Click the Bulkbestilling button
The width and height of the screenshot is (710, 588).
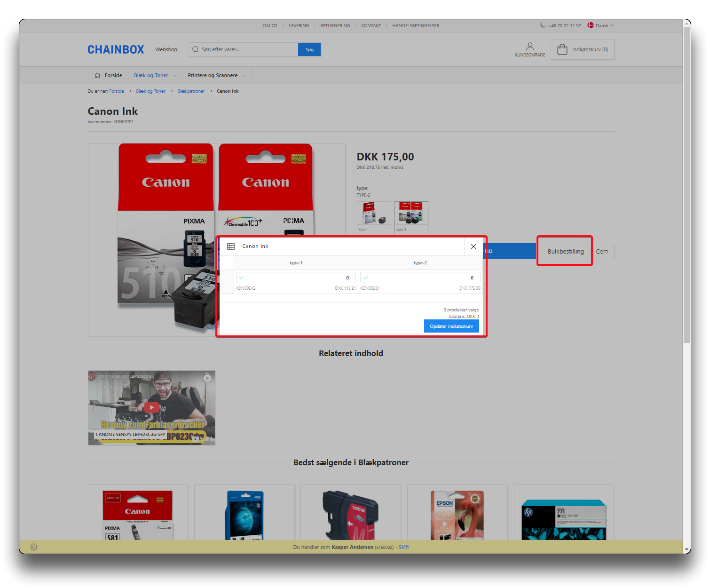click(566, 251)
